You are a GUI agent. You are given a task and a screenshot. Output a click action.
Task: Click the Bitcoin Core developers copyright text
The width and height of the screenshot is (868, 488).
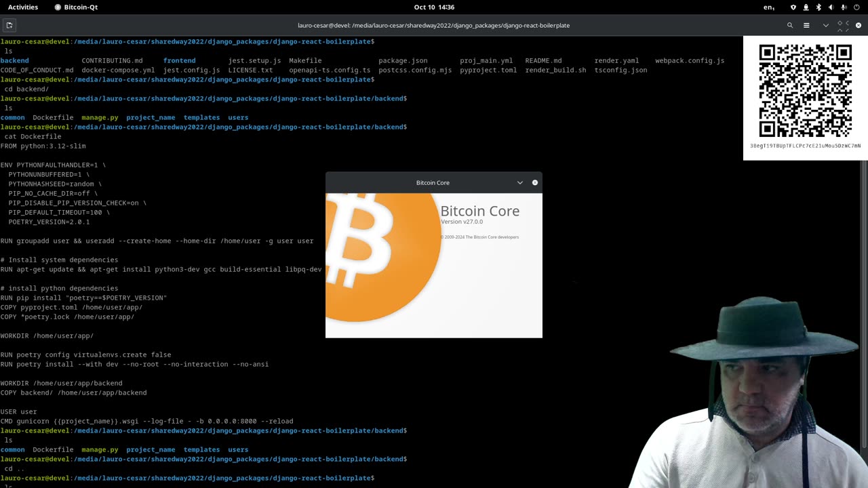point(479,237)
